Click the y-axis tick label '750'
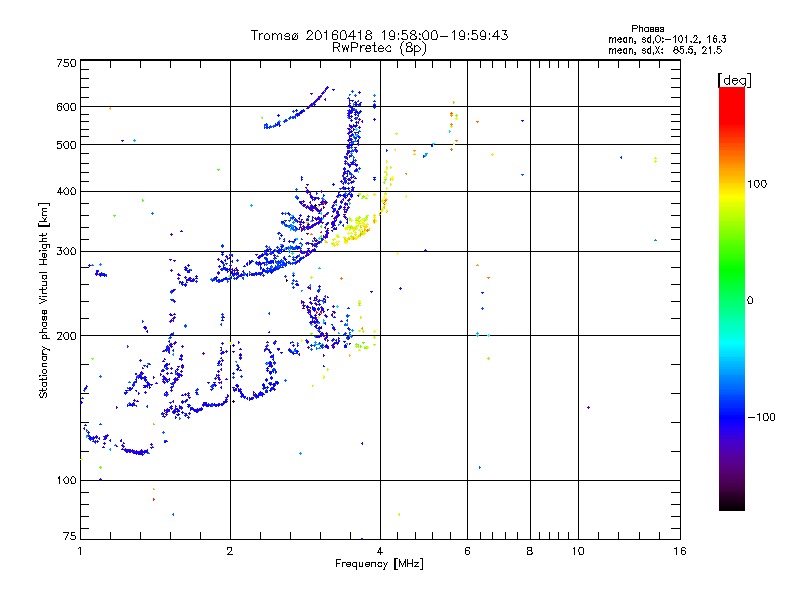 [66, 63]
